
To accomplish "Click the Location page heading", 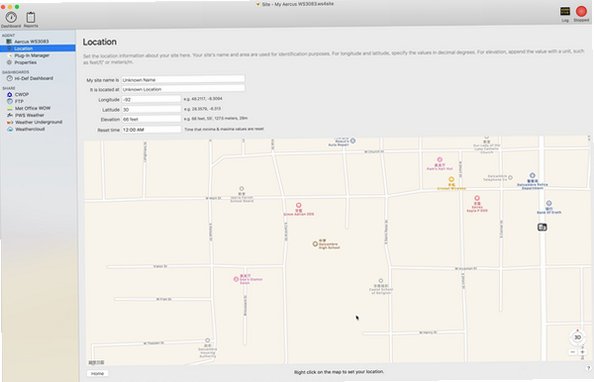I will pyautogui.click(x=100, y=42).
